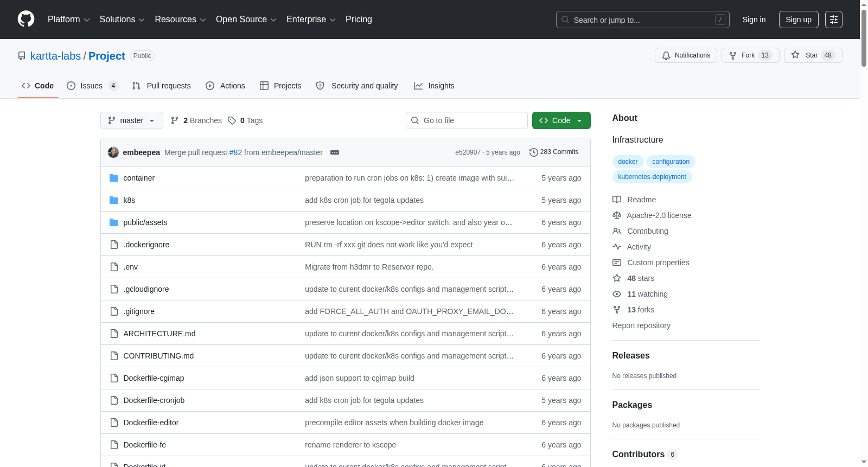The width and height of the screenshot is (868, 467).
Task: Open the Contributing link in About
Action: click(x=640, y=231)
